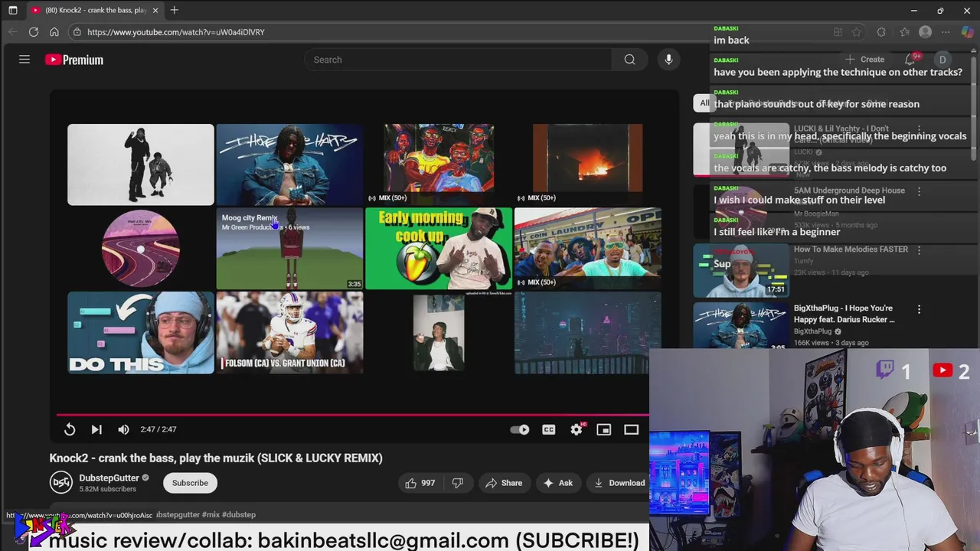Play burning house MIX endscreen suggestion
The image size is (980, 551).
pyautogui.click(x=587, y=165)
